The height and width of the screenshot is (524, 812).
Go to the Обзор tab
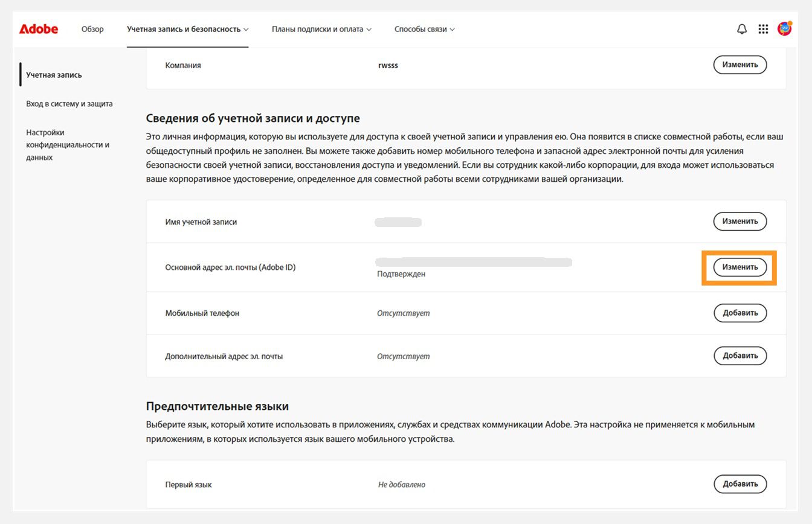tap(92, 29)
